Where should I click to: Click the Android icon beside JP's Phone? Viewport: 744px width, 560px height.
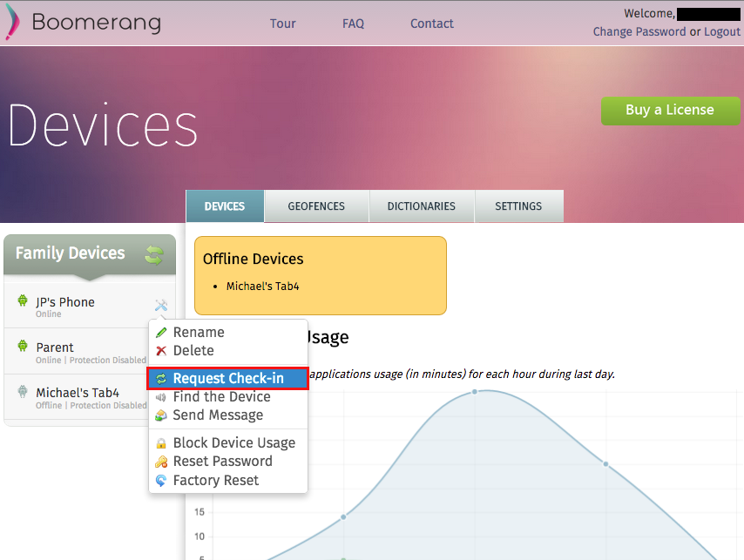[23, 300]
